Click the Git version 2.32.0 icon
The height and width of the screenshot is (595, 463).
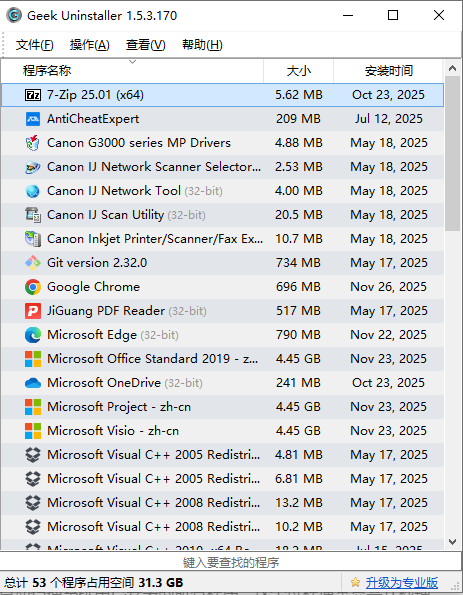tap(33, 263)
